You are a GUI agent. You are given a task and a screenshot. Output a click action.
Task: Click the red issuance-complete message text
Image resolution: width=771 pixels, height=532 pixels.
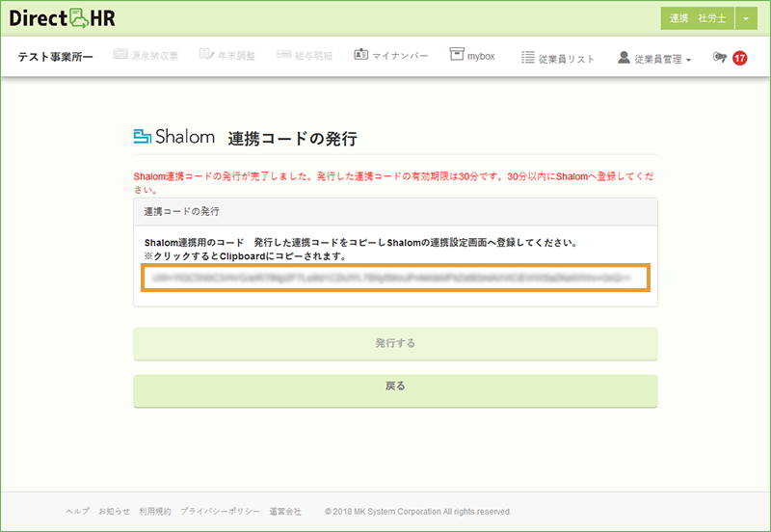click(x=394, y=183)
